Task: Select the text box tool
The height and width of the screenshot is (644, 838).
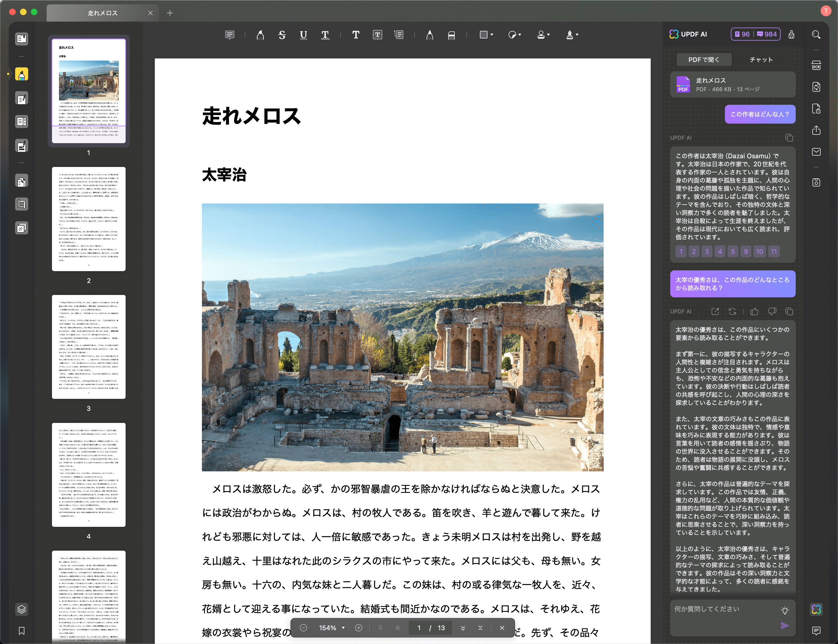Action: click(x=377, y=35)
